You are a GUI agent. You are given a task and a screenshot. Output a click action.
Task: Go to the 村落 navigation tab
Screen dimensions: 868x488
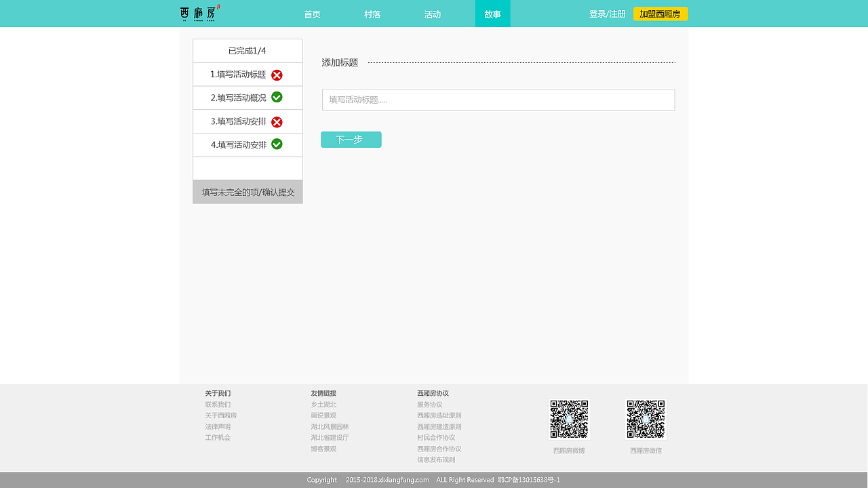click(372, 14)
